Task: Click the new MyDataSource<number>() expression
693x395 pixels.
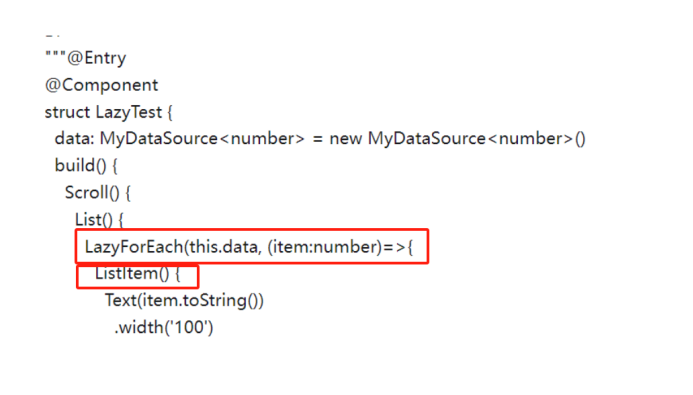Action: coord(457,139)
